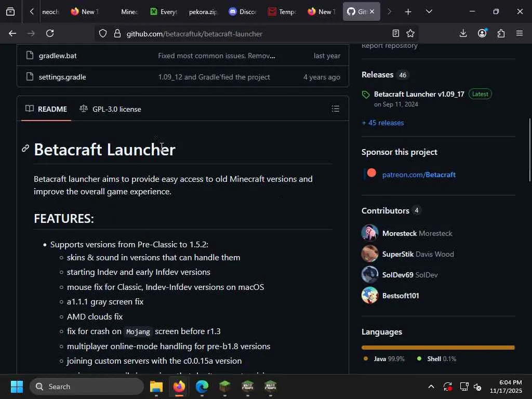The height and width of the screenshot is (399, 532).
Task: Open Moresteck's avatar
Action: pyautogui.click(x=370, y=233)
